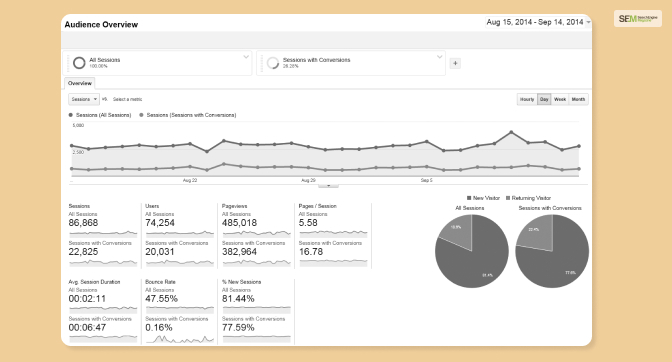Set chart granularity to Month
Image resolution: width=672 pixels, height=362 pixels.
coord(578,99)
